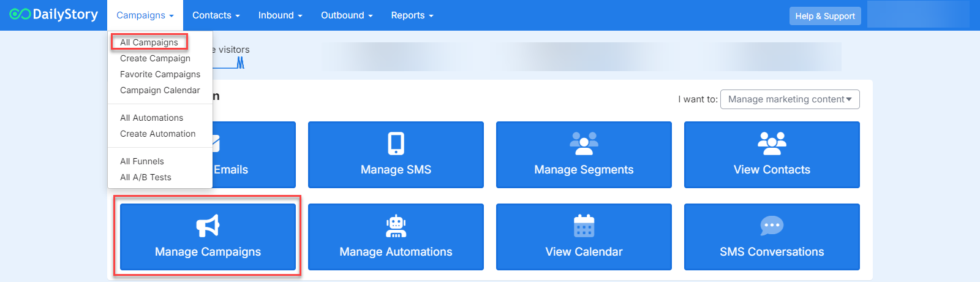This screenshot has height=282, width=980.
Task: Choose Create Campaign menu item
Action: (155, 58)
